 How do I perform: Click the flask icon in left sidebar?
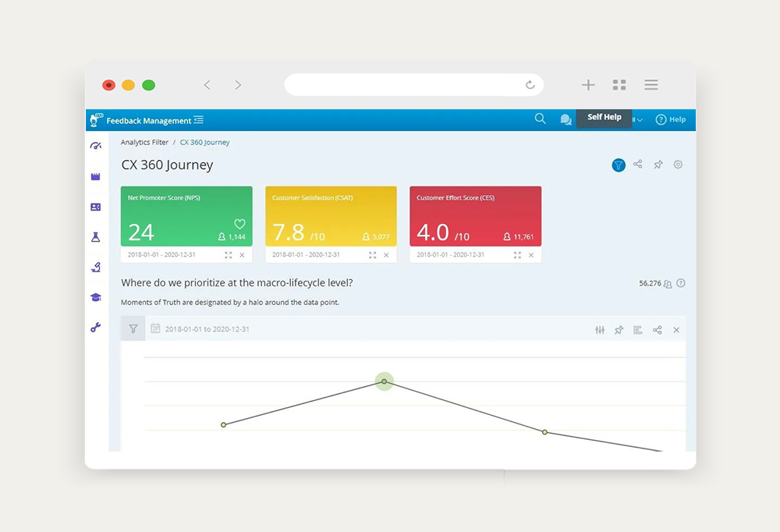[96, 237]
